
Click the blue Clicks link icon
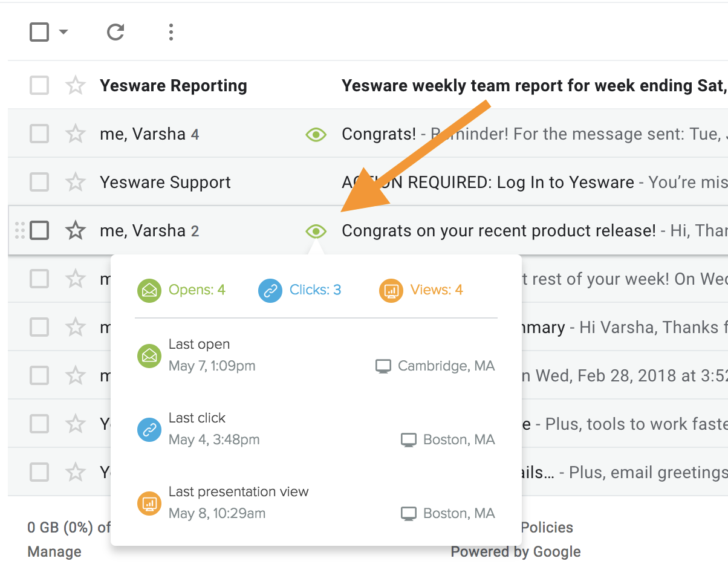point(270,291)
